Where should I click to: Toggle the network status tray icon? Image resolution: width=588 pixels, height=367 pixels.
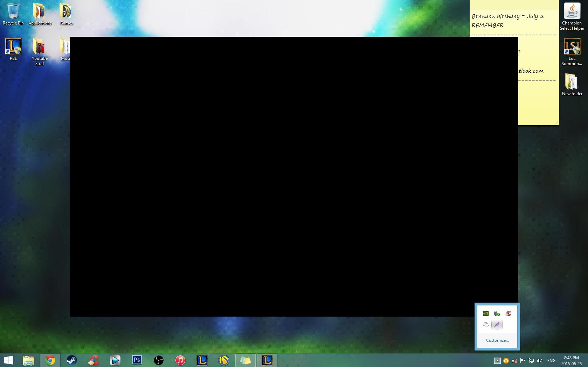tap(531, 361)
